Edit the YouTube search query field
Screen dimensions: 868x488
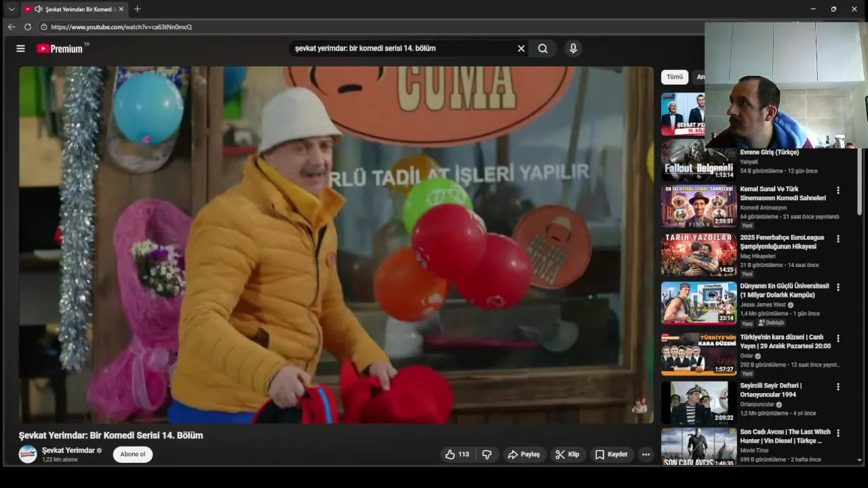[403, 48]
